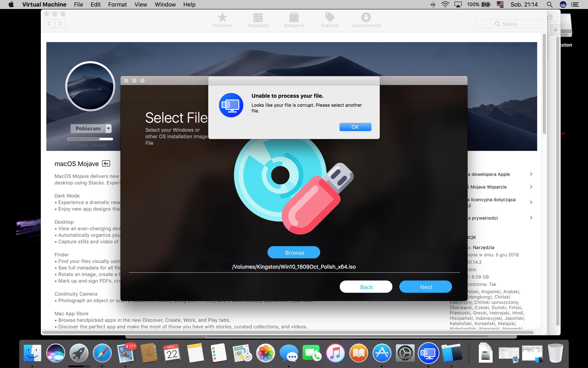
Task: Open Safari from the Dock
Action: tap(102, 353)
